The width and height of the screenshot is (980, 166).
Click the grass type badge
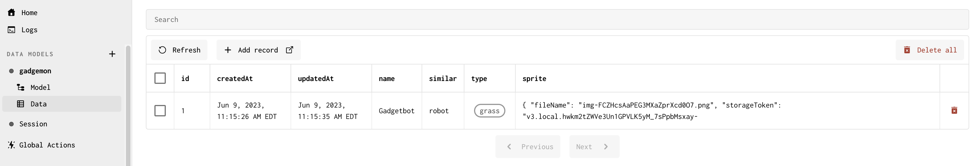click(490, 111)
